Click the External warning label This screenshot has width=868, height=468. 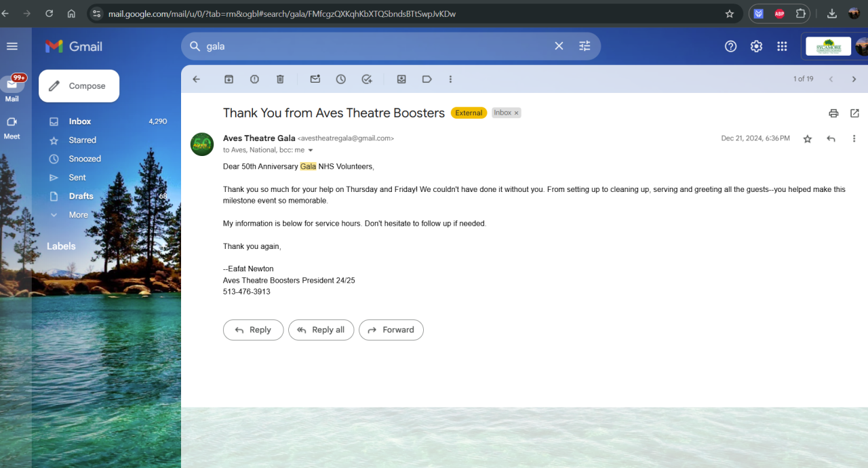point(469,113)
